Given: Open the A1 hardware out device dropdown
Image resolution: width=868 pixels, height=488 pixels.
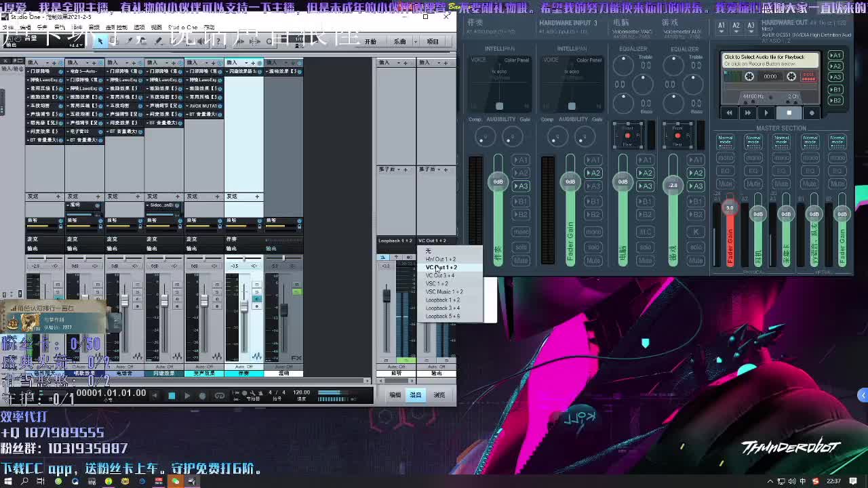Looking at the screenshot, I should [x=722, y=26].
